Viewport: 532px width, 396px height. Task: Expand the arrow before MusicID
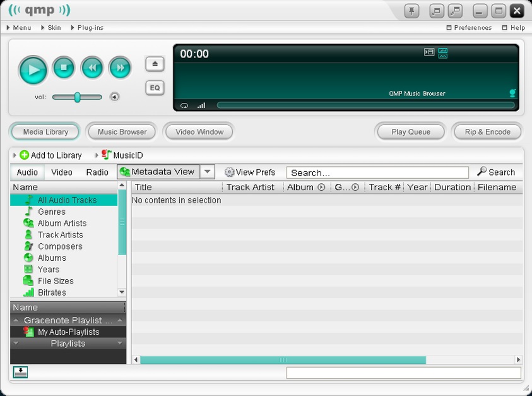point(97,155)
